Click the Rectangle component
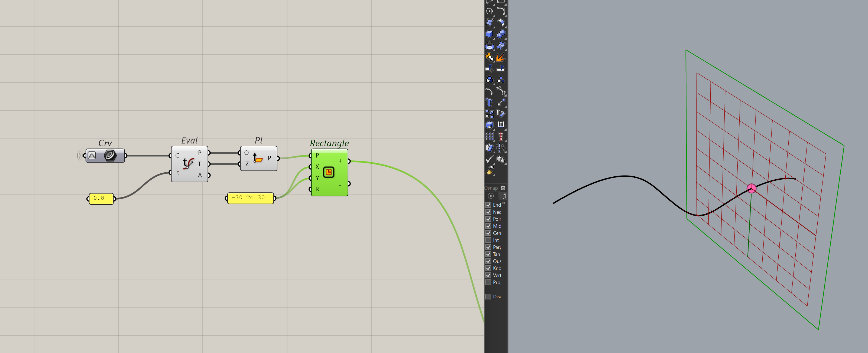868x353 pixels. (329, 172)
